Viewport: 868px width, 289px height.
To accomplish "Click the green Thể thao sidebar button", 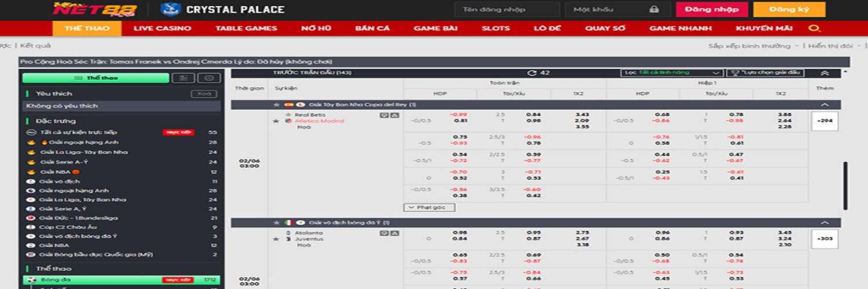I will click(x=95, y=78).
